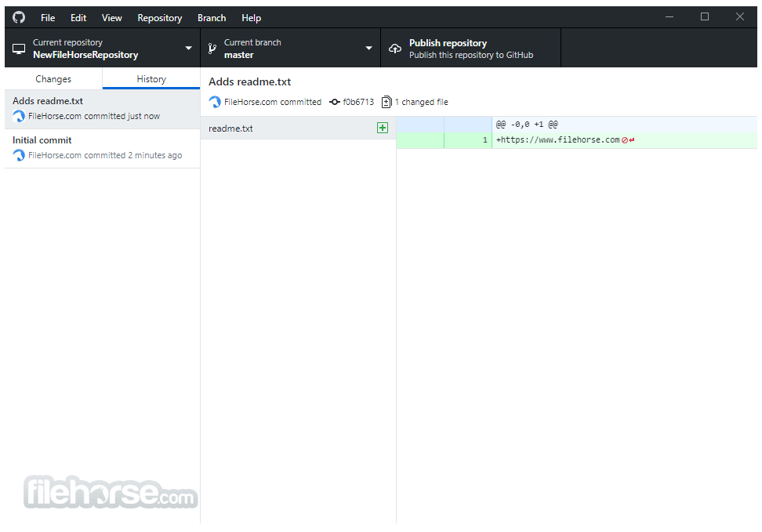Open the master branch selector
The image size is (762, 532).
[x=291, y=48]
